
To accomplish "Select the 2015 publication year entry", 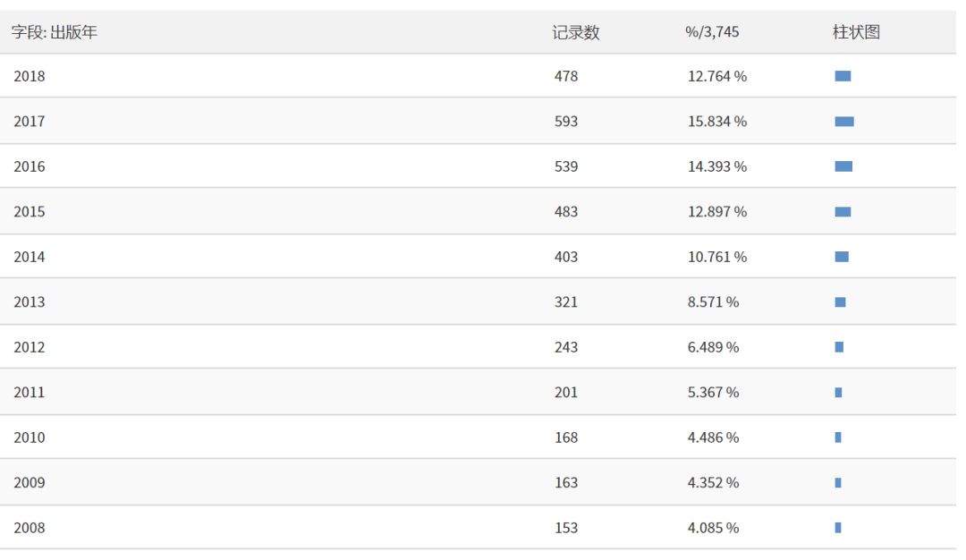I will pyautogui.click(x=29, y=212).
